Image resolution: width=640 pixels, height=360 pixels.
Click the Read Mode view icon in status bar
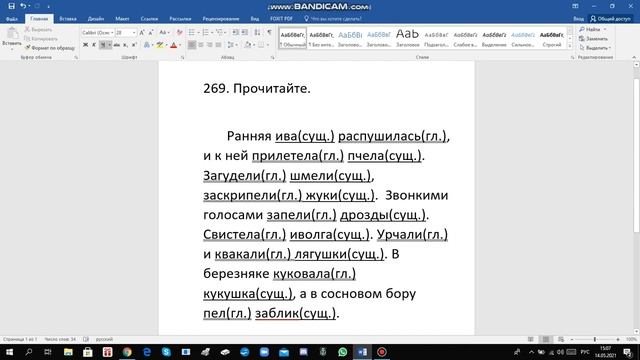(531, 339)
